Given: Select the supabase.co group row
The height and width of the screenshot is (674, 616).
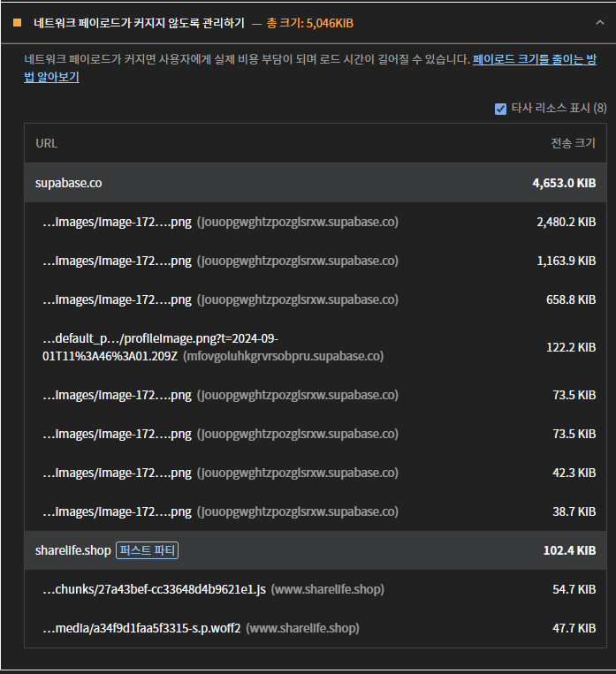Looking at the screenshot, I should pyautogui.click(x=316, y=183).
